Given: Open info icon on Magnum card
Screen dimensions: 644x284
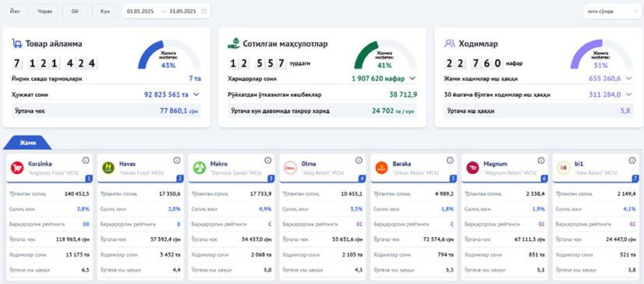Looking at the screenshot, I should pyautogui.click(x=541, y=160).
